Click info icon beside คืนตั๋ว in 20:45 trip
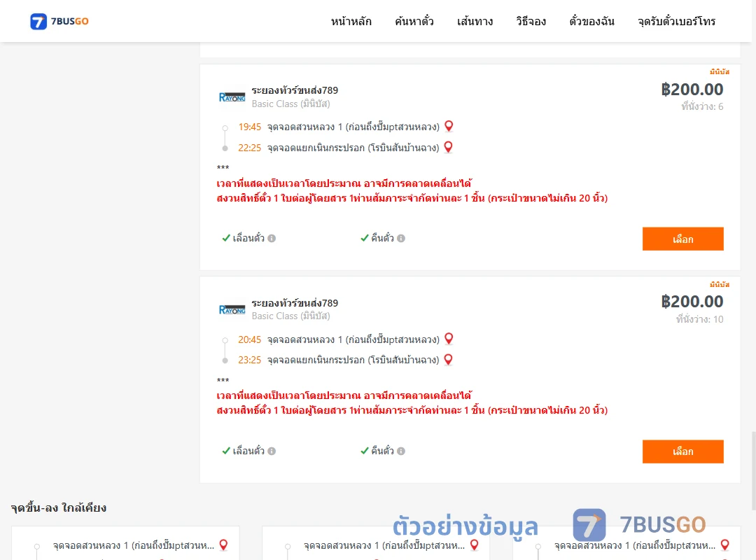 (x=401, y=451)
